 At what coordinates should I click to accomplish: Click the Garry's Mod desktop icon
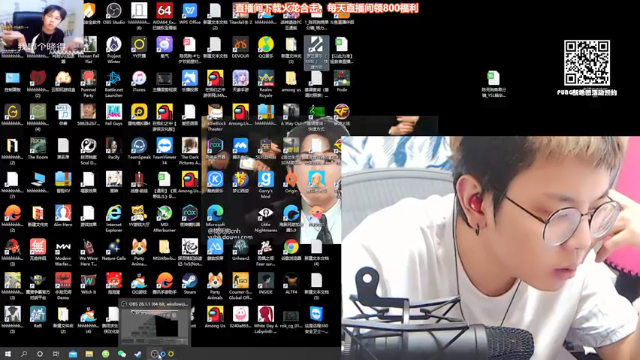click(266, 184)
